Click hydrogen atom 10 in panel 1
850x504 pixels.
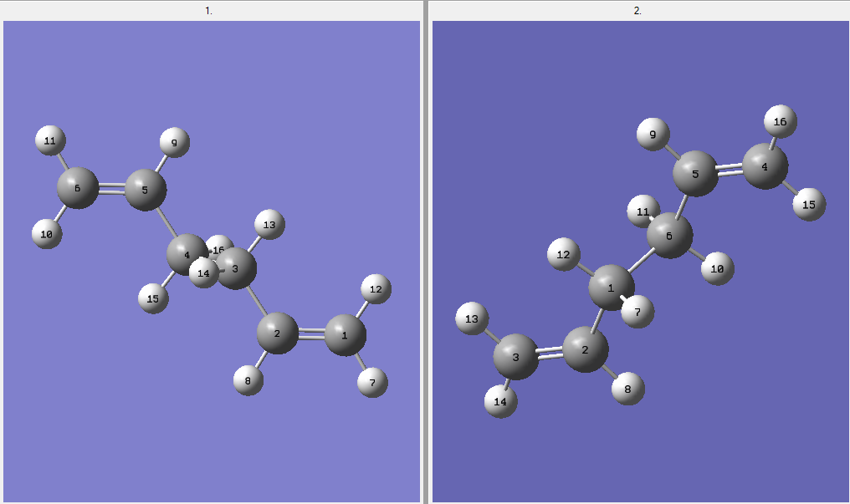pyautogui.click(x=47, y=234)
